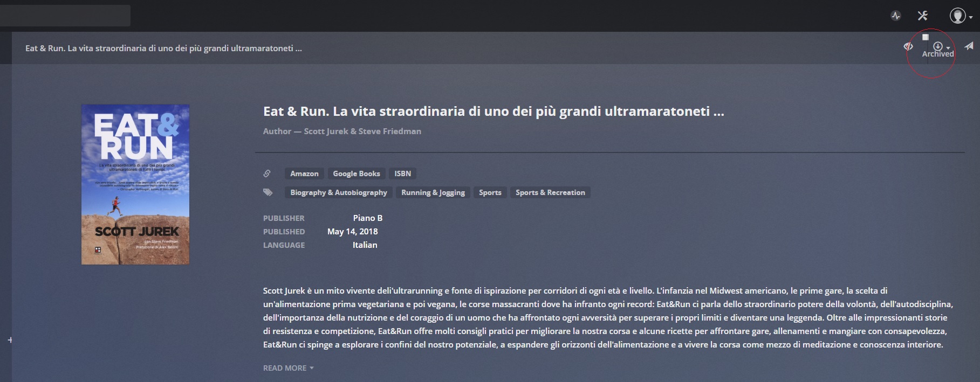Click author Scott Jurek & Steve Friedman
The height and width of the screenshot is (382, 980).
[362, 131]
